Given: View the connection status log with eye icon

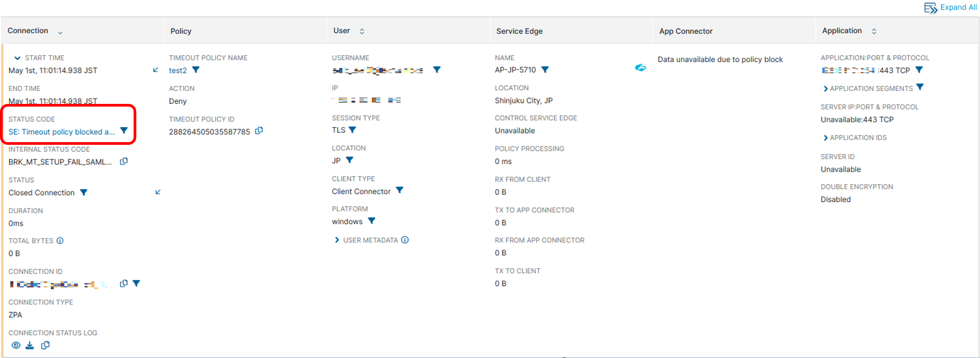Looking at the screenshot, I should click(16, 346).
